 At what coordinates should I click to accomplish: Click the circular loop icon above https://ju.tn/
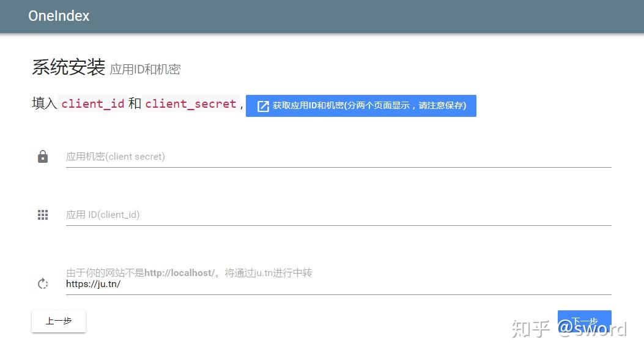pyautogui.click(x=42, y=283)
